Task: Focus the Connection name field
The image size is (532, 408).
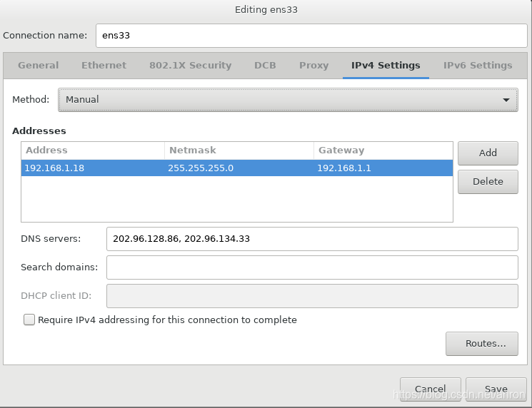Action: (311, 36)
